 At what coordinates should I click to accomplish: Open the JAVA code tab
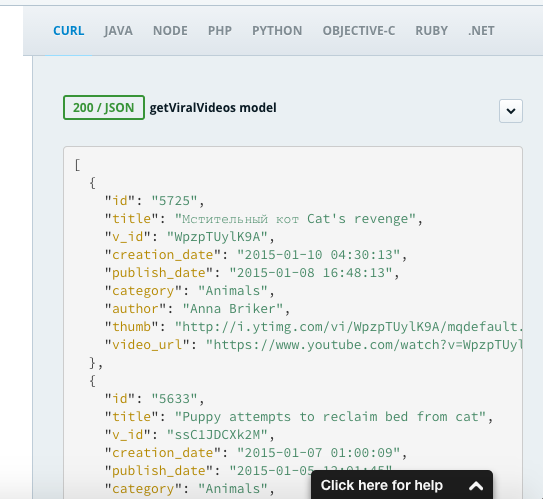(x=118, y=31)
